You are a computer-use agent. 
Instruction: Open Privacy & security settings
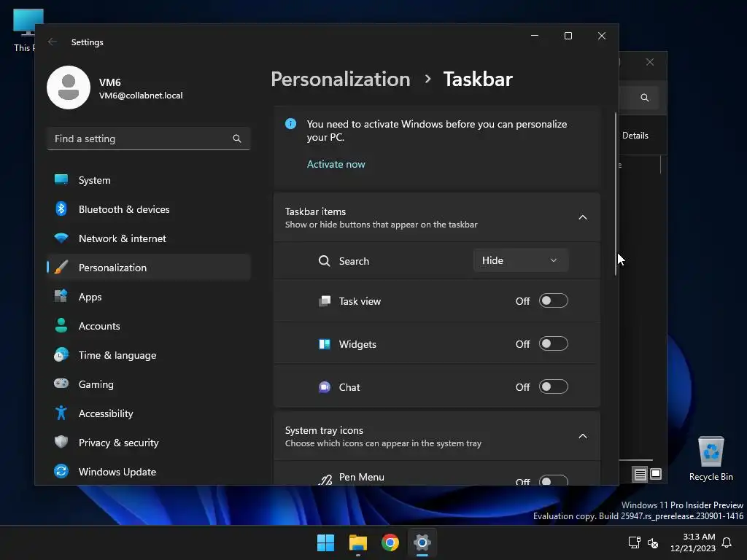[x=149, y=442]
